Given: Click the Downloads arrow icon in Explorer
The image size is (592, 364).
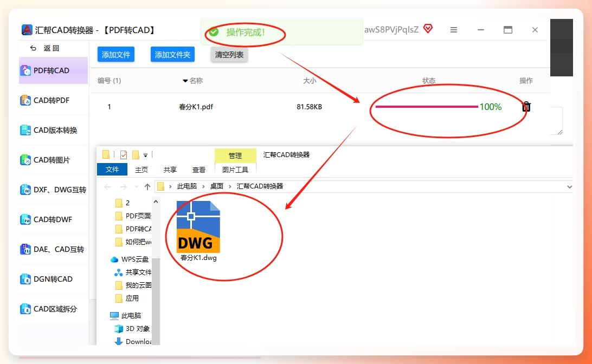Looking at the screenshot, I should pyautogui.click(x=119, y=341).
